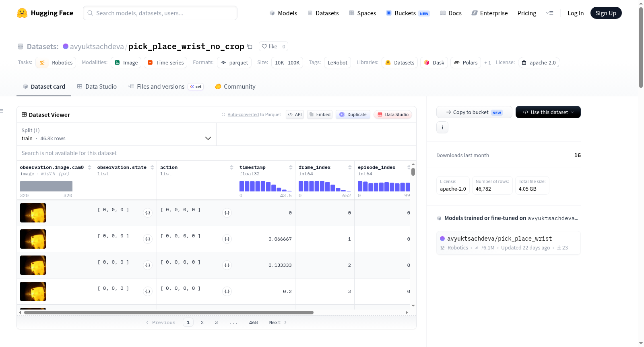Sort the frame_index column
The height and width of the screenshot is (347, 644).
click(350, 167)
